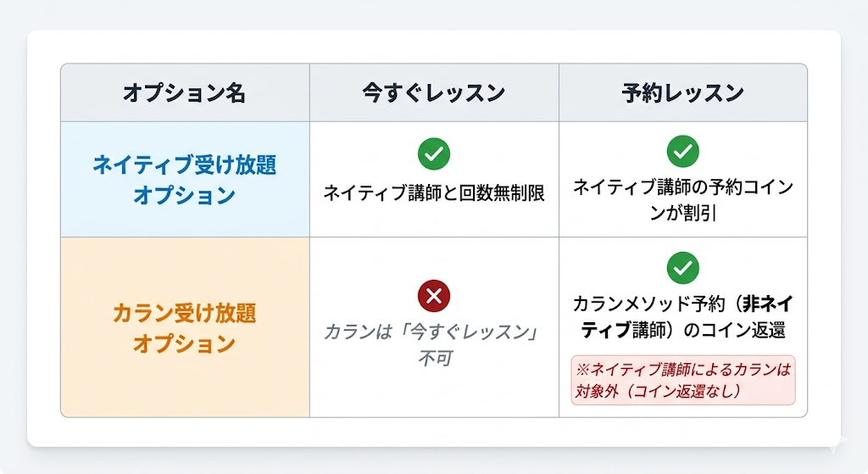868x474 pixels.
Task: Select the 予約レッスン column header
Action: tap(682, 93)
